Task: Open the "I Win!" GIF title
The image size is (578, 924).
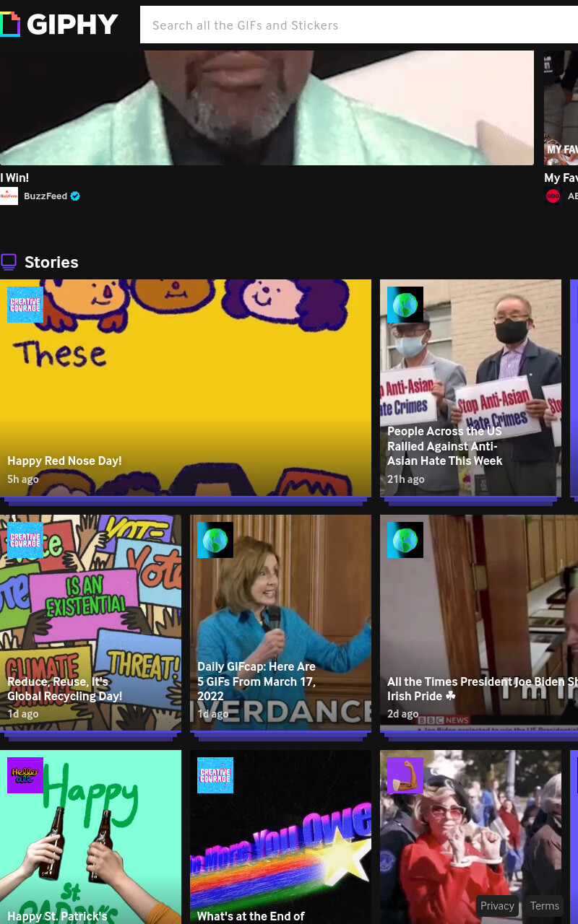Action: pyautogui.click(x=14, y=178)
